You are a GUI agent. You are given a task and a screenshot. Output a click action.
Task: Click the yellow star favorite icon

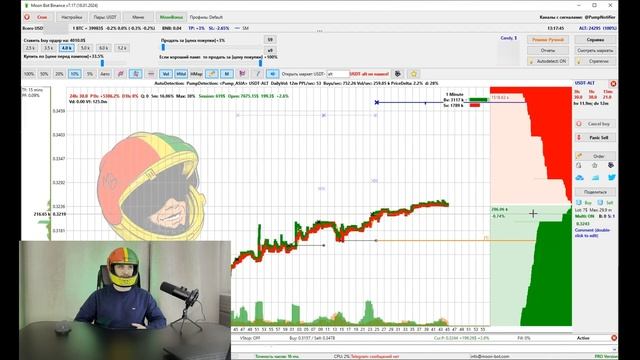pyautogui.click(x=413, y=74)
